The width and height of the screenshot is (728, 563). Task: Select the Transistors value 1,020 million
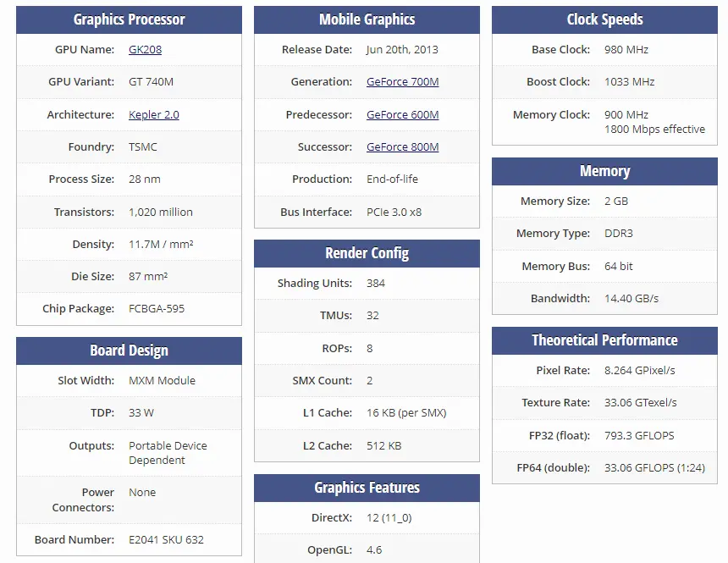pyautogui.click(x=161, y=213)
